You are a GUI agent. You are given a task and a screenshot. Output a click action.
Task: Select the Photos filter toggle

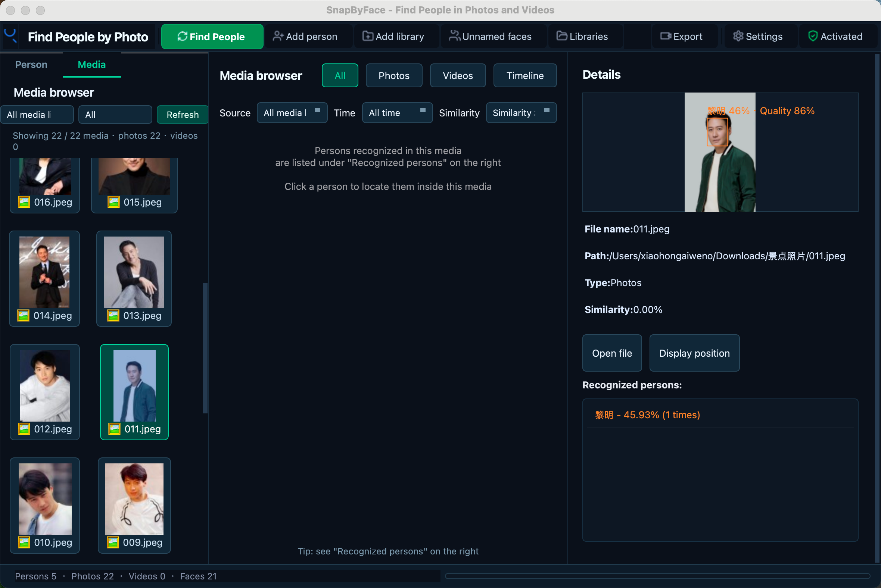pyautogui.click(x=394, y=75)
